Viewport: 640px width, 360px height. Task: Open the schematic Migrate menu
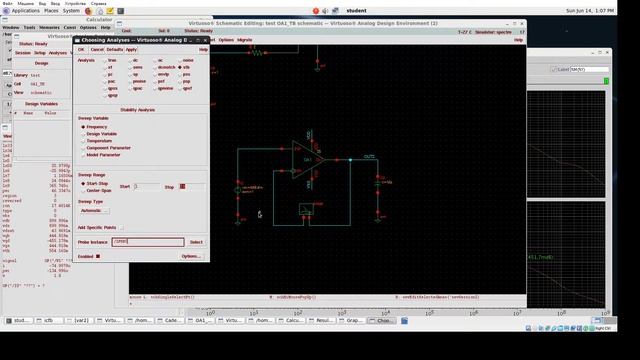click(x=244, y=40)
